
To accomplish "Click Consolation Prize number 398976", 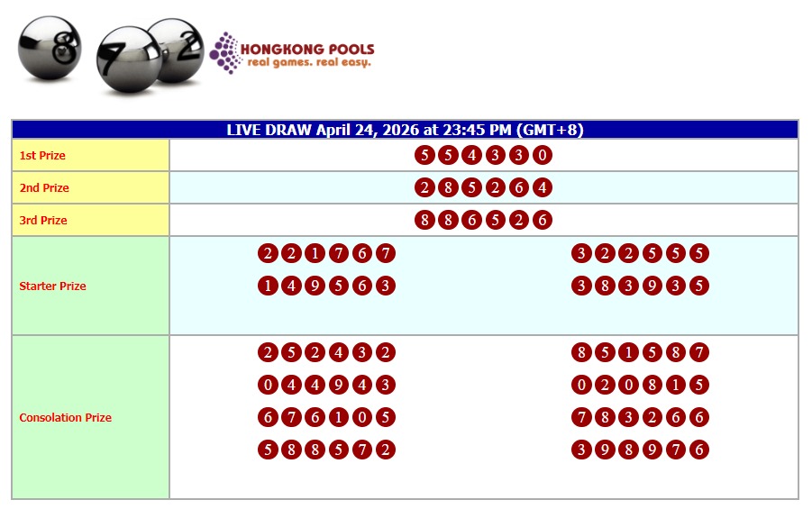I will (x=640, y=450).
